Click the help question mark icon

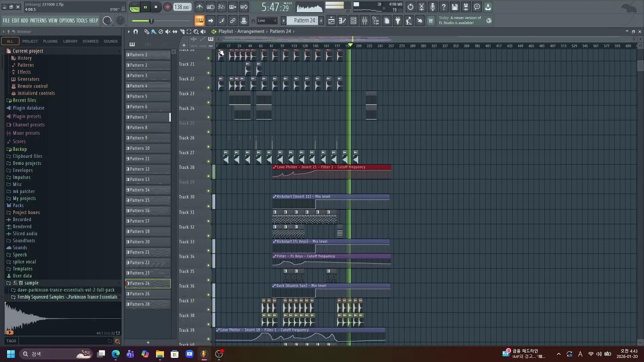(x=444, y=7)
